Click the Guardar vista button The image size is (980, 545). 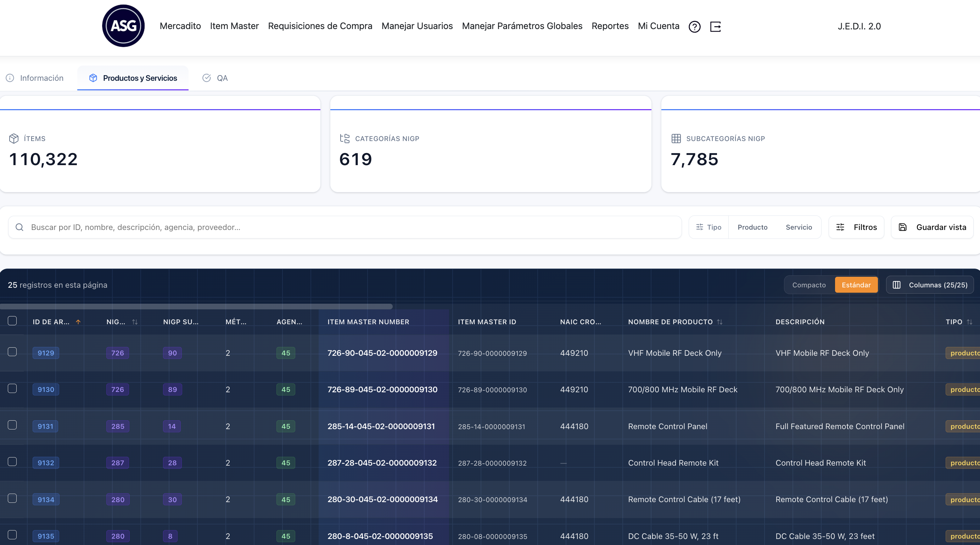(932, 227)
